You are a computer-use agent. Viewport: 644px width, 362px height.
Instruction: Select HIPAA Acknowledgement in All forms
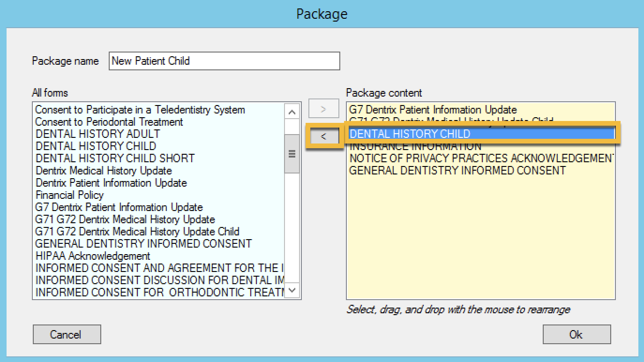(93, 256)
